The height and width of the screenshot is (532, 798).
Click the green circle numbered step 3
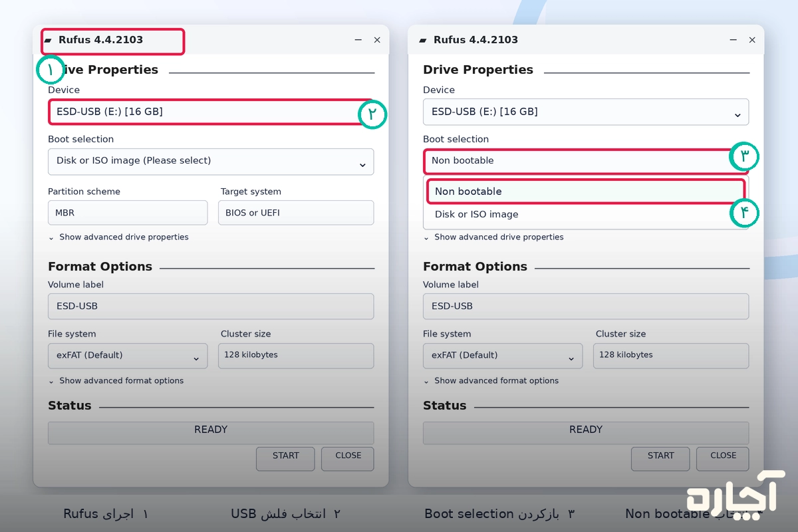[x=745, y=157]
